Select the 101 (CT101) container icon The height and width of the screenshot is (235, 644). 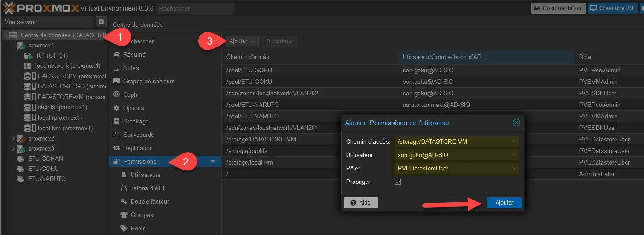coord(28,56)
